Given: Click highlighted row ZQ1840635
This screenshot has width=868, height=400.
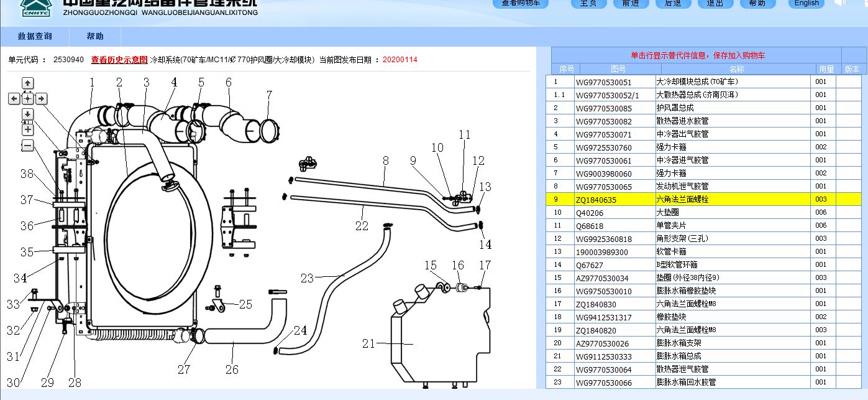Looking at the screenshot, I should coord(703,199).
